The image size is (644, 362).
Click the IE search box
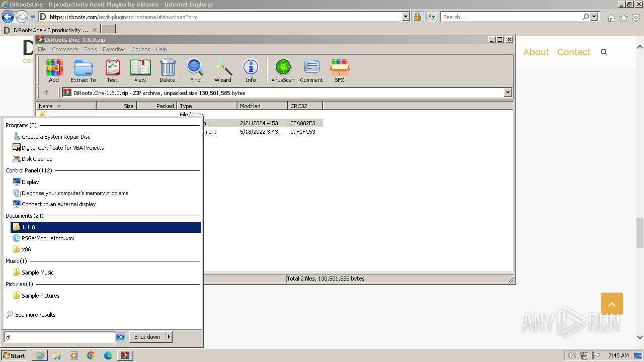512,17
